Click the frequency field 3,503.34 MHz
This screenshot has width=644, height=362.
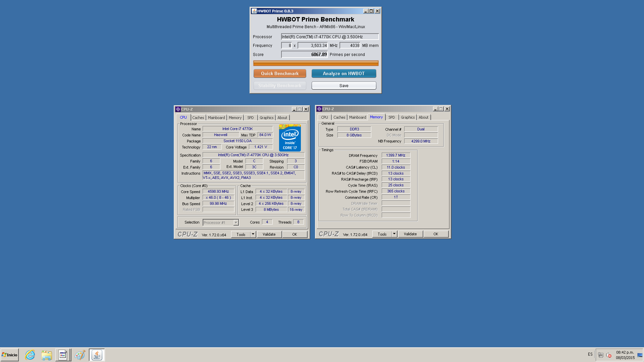click(x=313, y=45)
